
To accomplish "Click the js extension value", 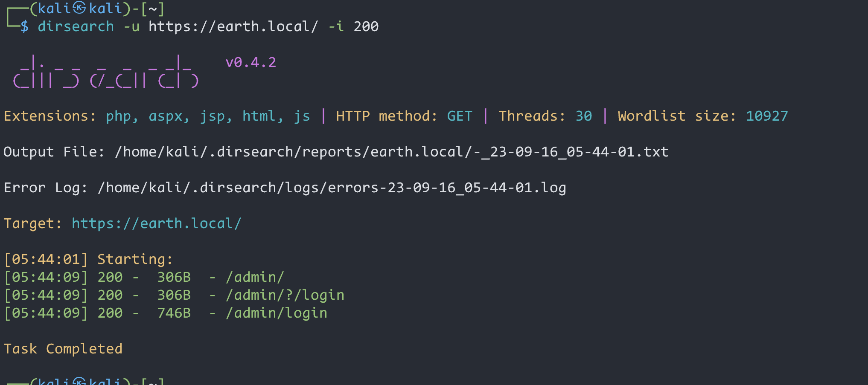I will pyautogui.click(x=302, y=116).
